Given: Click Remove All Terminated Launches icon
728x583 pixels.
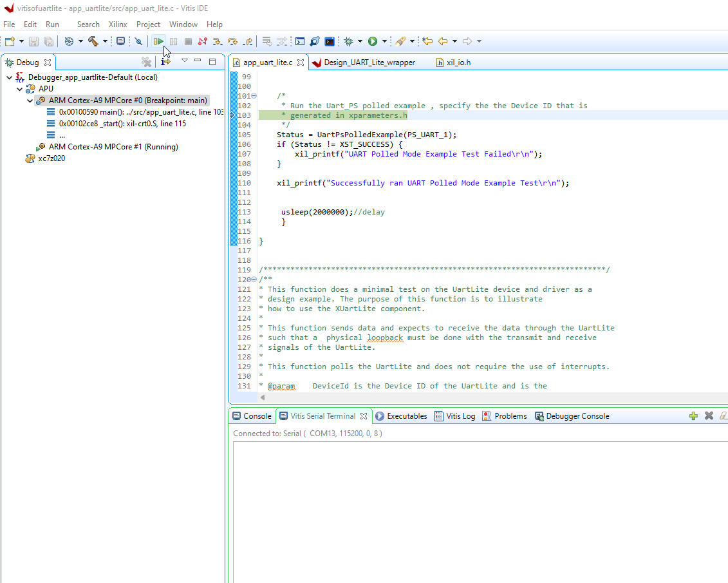Looking at the screenshot, I should point(146,62).
